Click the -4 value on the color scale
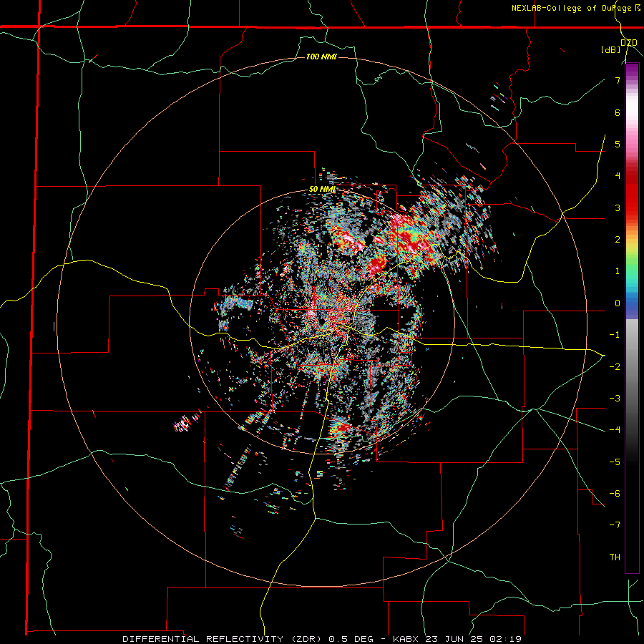Screen dimensions: 644x644 (615, 430)
